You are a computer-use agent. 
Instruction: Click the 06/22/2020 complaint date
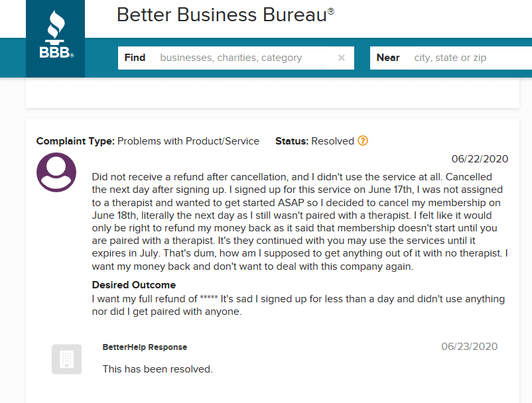click(480, 159)
